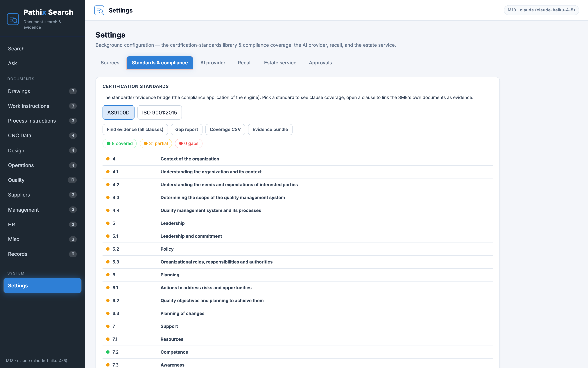
Task: Open clause 6.1 risks and opportunities
Action: tap(298, 288)
